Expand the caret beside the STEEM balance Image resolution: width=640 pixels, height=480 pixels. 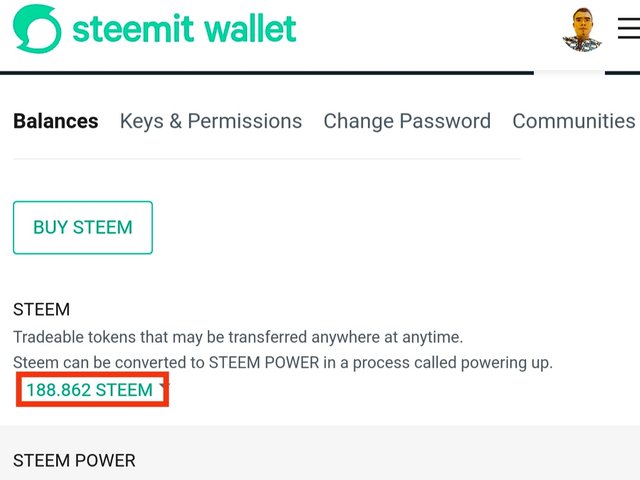click(x=163, y=387)
